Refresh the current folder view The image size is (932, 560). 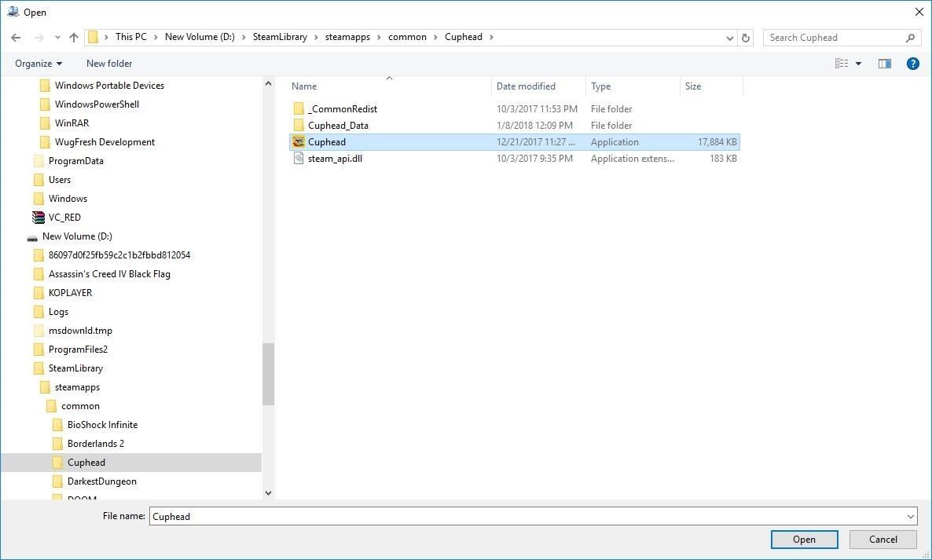(745, 37)
